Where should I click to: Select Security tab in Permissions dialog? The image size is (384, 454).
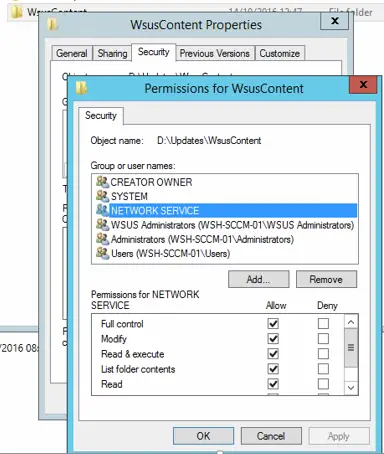(x=101, y=116)
